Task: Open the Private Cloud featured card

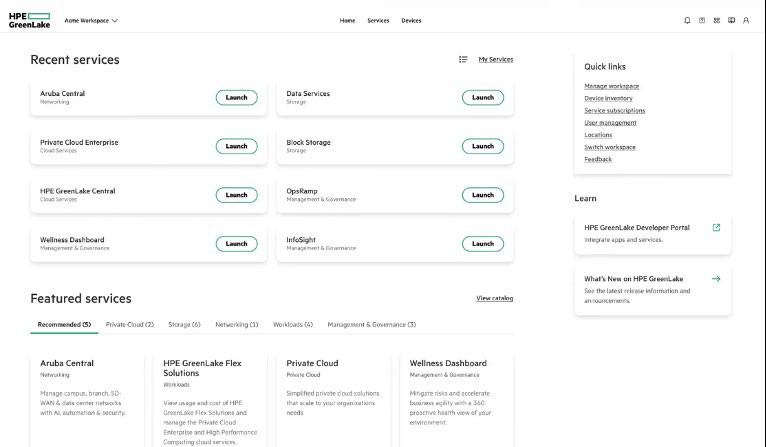Action: (x=333, y=401)
